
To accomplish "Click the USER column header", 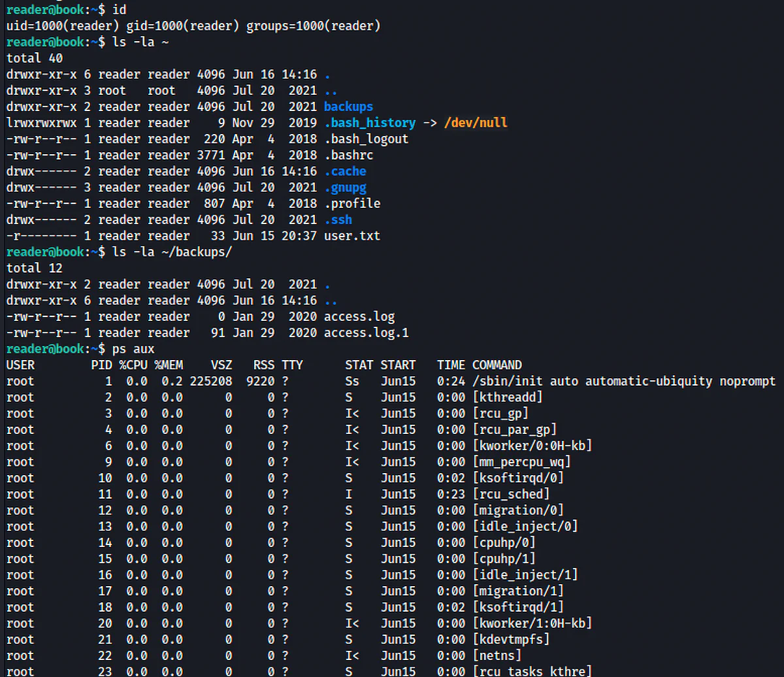I will [20, 365].
